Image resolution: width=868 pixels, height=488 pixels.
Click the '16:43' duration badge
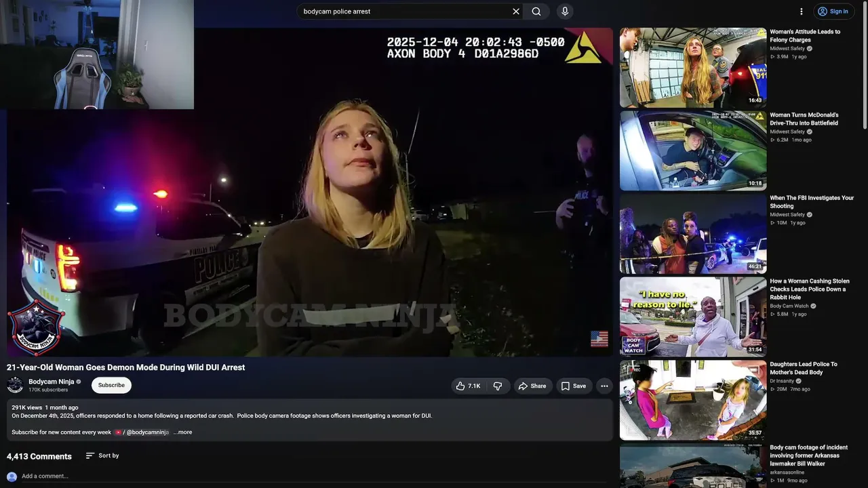[x=755, y=100]
